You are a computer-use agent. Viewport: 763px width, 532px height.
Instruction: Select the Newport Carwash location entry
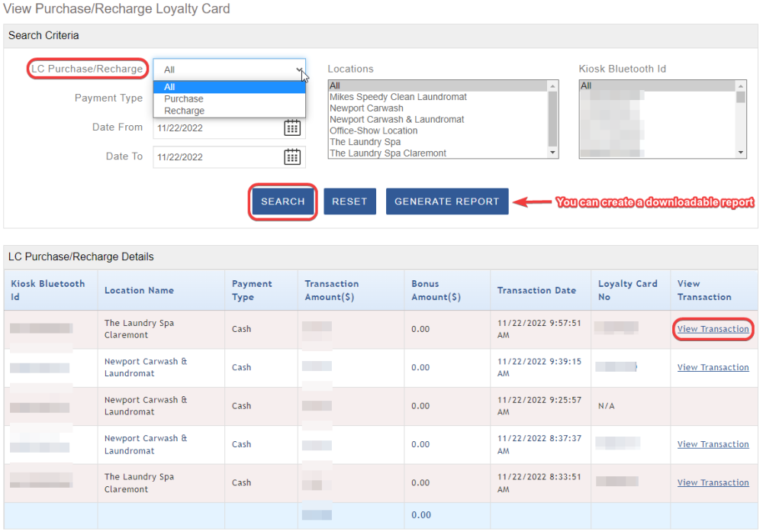438,108
